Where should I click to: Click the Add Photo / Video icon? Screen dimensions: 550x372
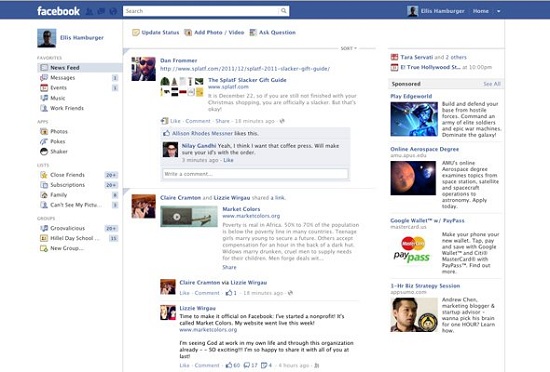(188, 32)
